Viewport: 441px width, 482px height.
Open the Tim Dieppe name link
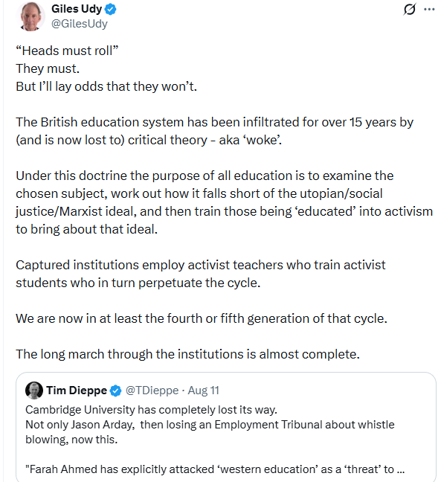[x=77, y=390]
